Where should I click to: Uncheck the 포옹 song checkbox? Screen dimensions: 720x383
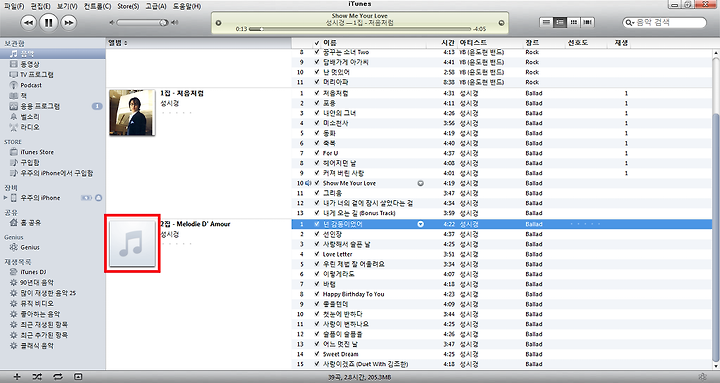click(x=316, y=103)
